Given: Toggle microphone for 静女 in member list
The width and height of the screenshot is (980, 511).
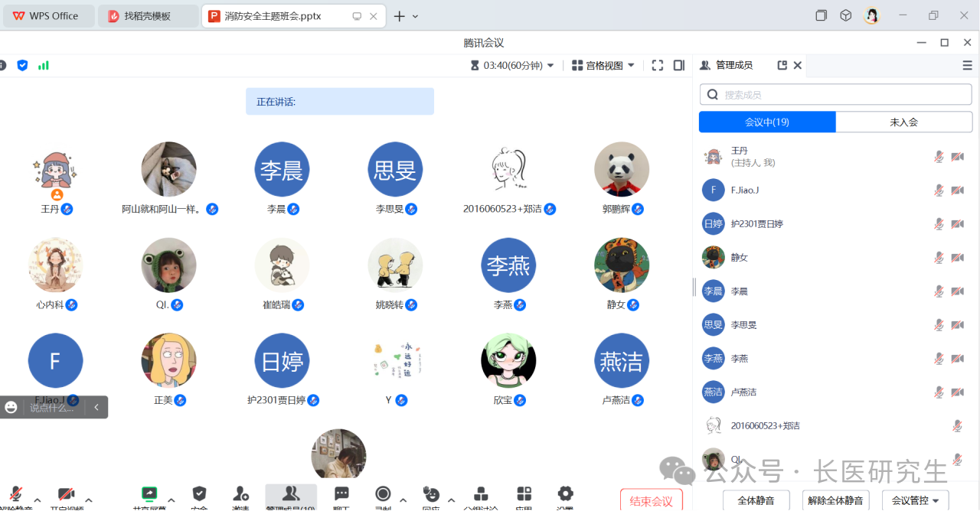Looking at the screenshot, I should tap(939, 258).
